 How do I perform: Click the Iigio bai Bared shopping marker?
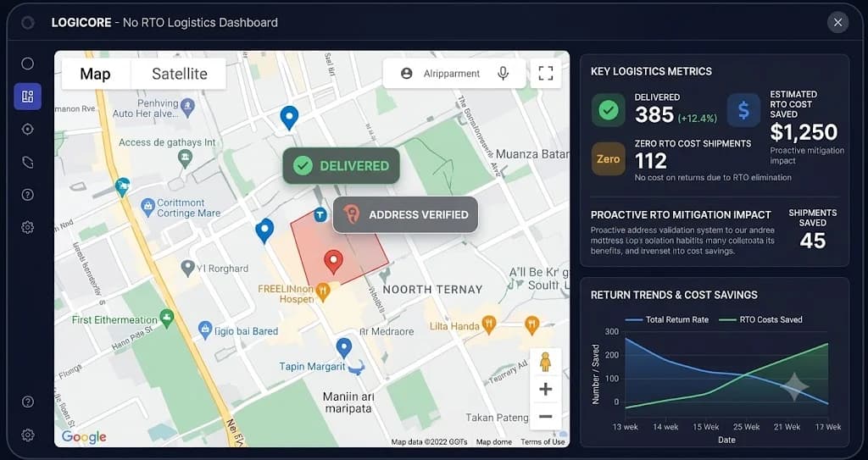click(x=205, y=330)
